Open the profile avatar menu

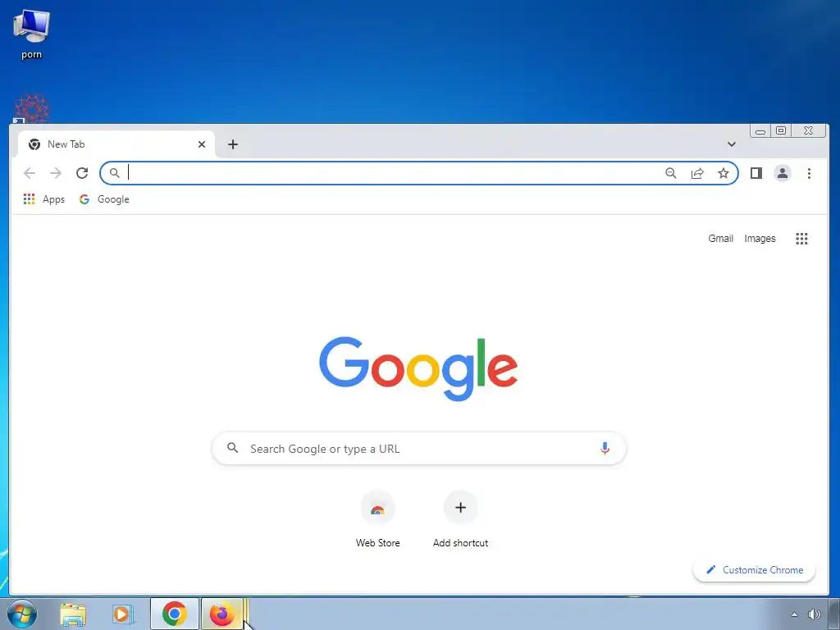(x=782, y=173)
